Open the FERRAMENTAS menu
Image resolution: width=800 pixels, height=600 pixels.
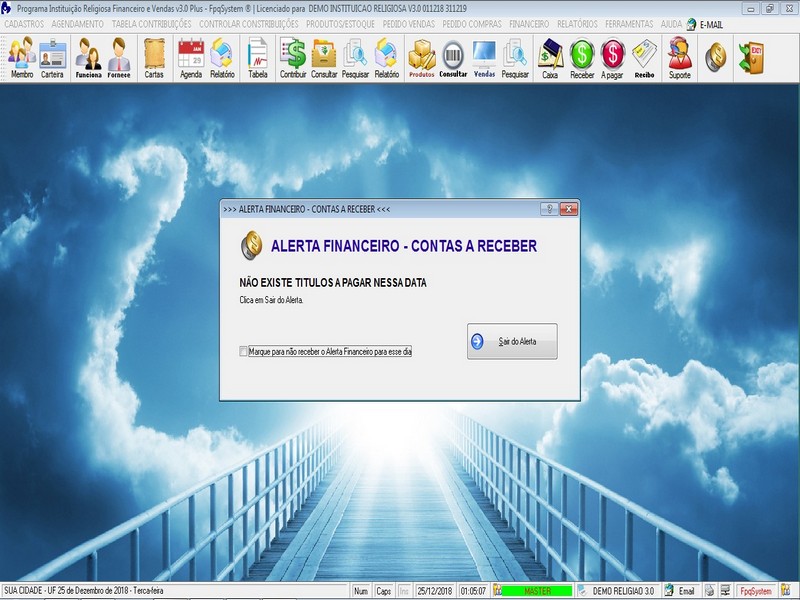pos(629,24)
